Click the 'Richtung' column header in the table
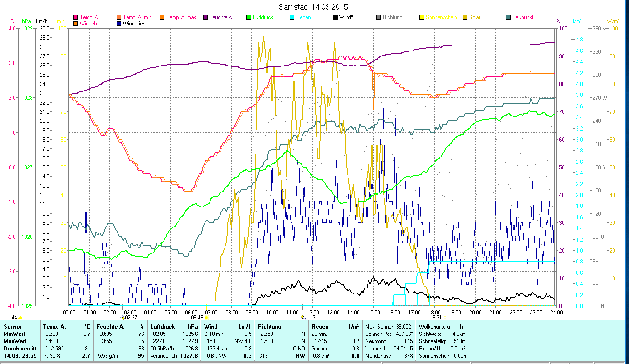 tap(270, 327)
